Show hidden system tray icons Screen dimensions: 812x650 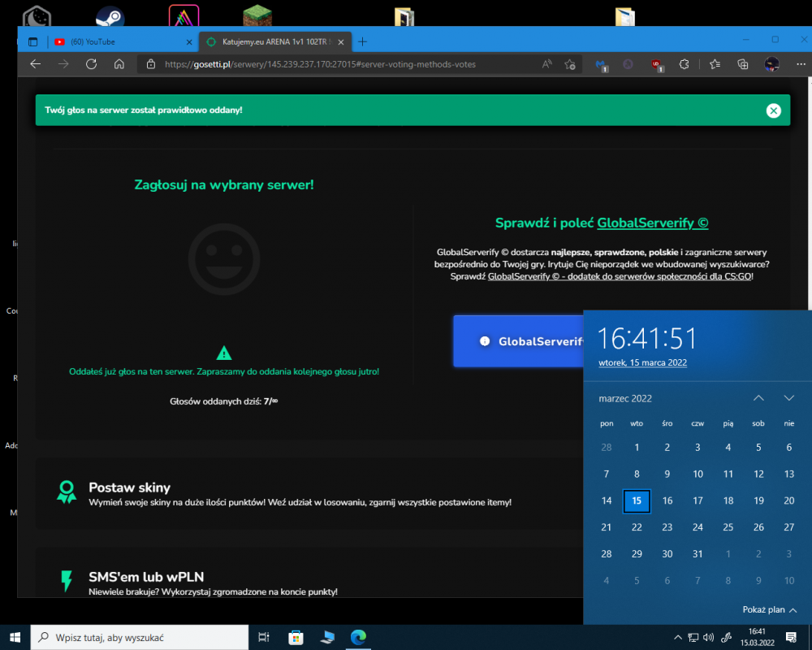pos(677,637)
